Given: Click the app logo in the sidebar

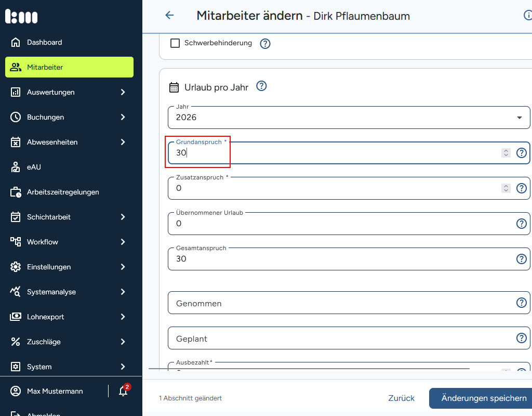Looking at the screenshot, I should 21,16.
